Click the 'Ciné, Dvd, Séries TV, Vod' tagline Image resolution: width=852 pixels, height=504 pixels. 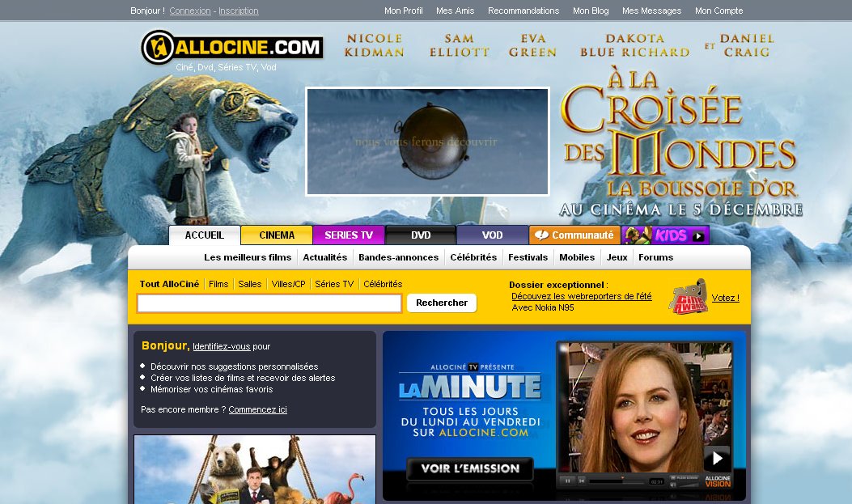click(226, 67)
